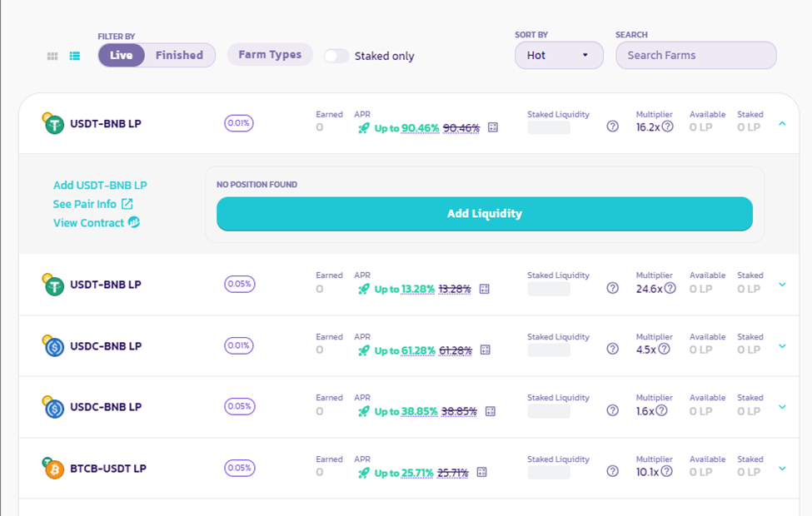Click staked liquidity help icon for BTCB-USDT

pos(613,471)
